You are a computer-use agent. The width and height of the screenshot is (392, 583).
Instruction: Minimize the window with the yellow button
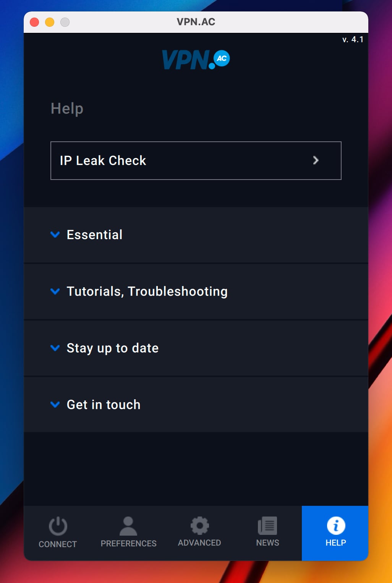(50, 22)
